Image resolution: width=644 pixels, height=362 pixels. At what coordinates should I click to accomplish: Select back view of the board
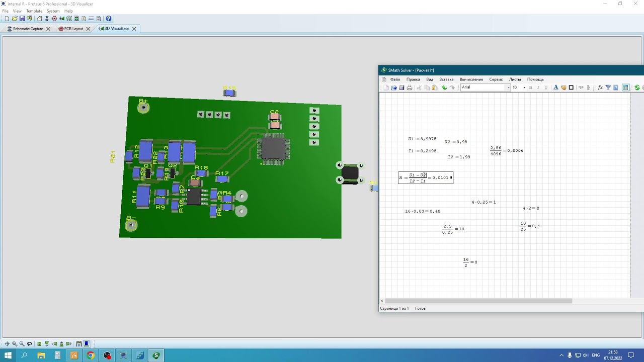point(61,344)
